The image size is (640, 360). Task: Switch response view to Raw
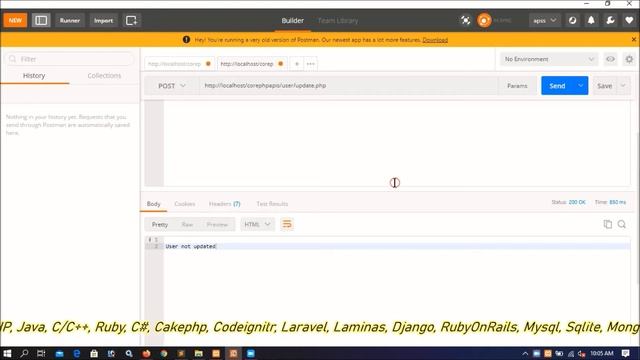click(x=187, y=224)
